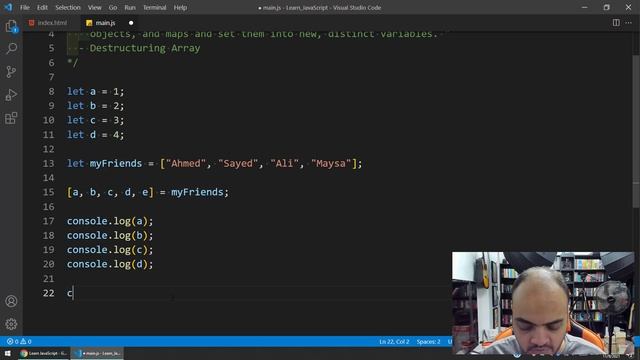The image size is (640, 360).
Task: Open the Source Control view
Action: point(11,72)
